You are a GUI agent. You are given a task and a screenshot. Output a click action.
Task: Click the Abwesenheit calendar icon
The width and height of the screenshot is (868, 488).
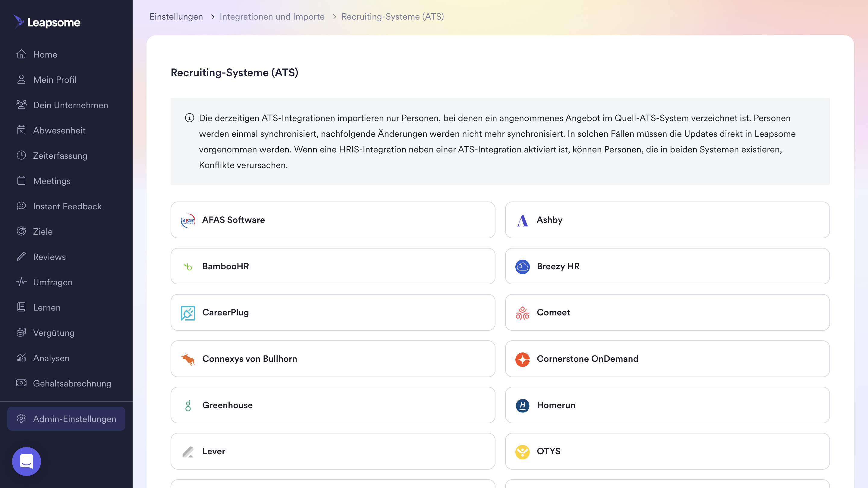click(x=21, y=130)
